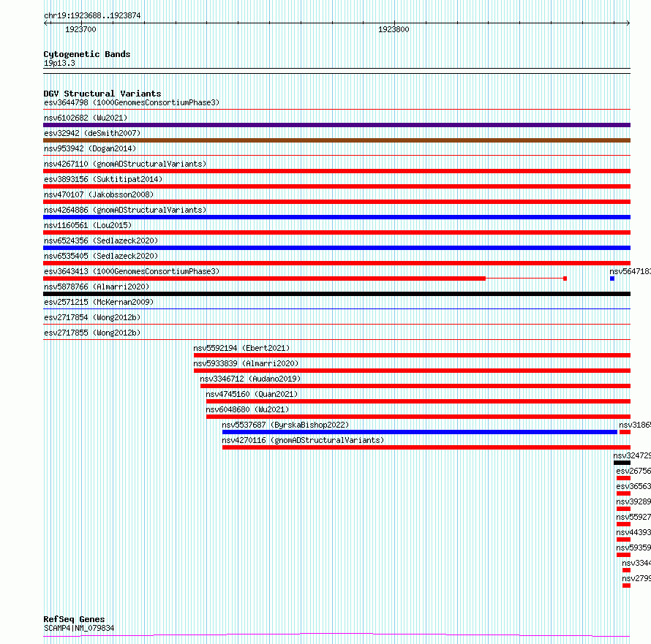The height and width of the screenshot is (644, 651).
Task: Click the blue nsv4264886 variant bar
Action: (336, 217)
